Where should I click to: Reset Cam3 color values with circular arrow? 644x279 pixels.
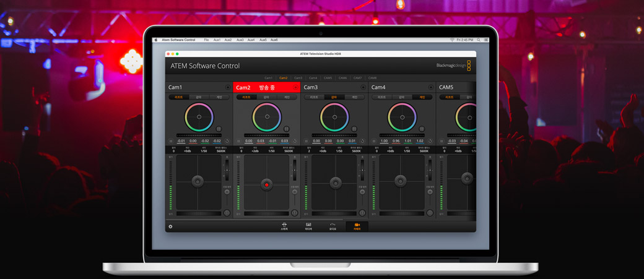[362, 141]
